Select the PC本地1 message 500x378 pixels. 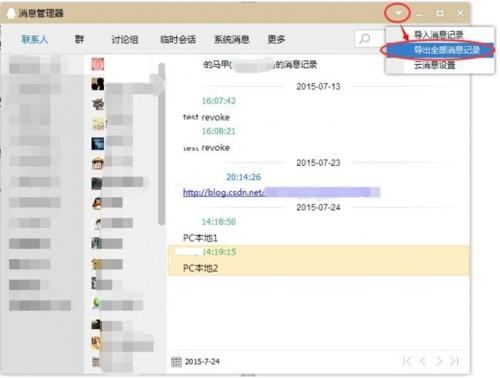click(200, 238)
